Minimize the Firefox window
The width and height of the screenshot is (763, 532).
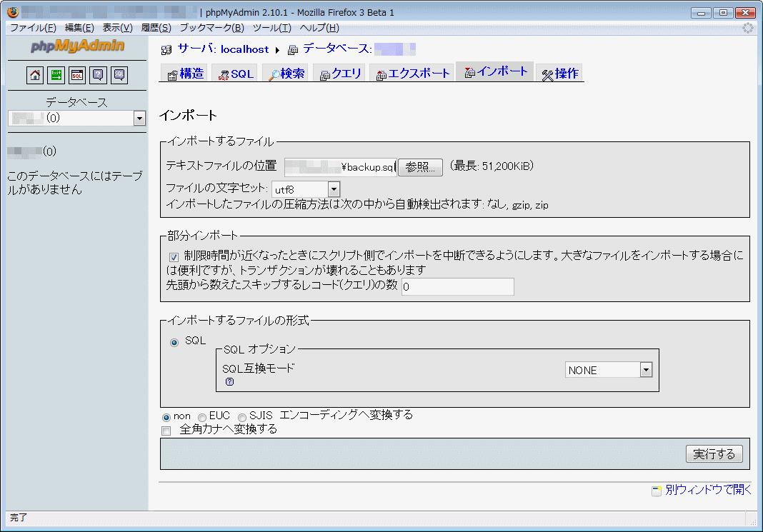pyautogui.click(x=701, y=13)
